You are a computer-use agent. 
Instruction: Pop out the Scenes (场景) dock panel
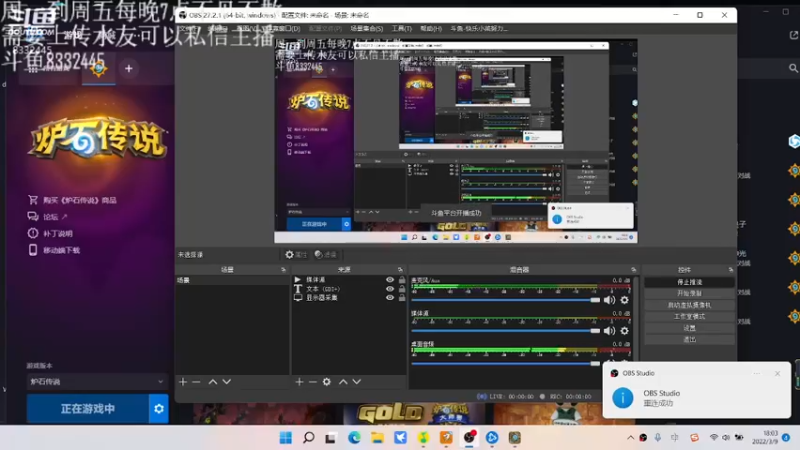point(284,269)
